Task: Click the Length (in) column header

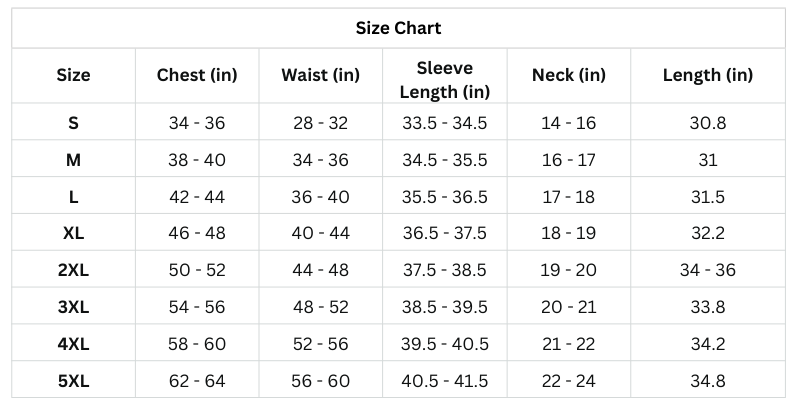Action: tap(707, 75)
